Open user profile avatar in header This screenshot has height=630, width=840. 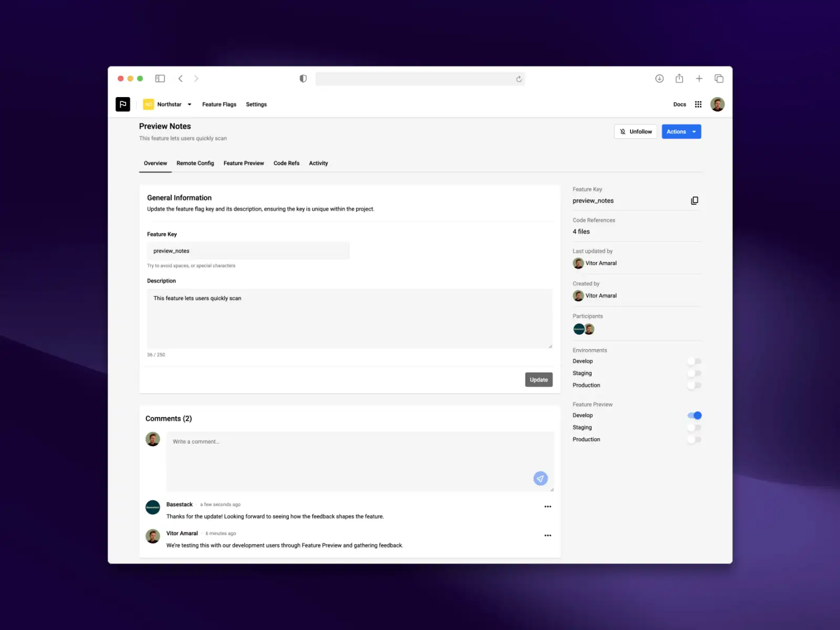tap(718, 104)
